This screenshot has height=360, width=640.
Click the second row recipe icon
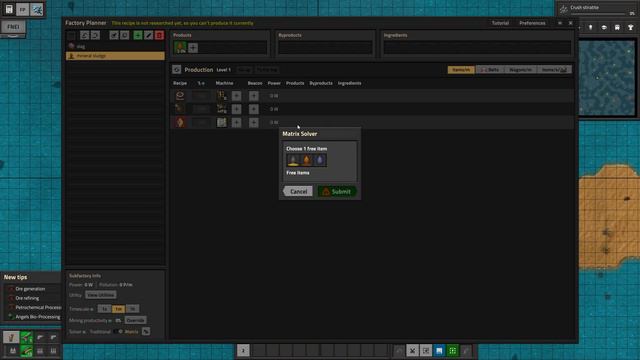180,109
